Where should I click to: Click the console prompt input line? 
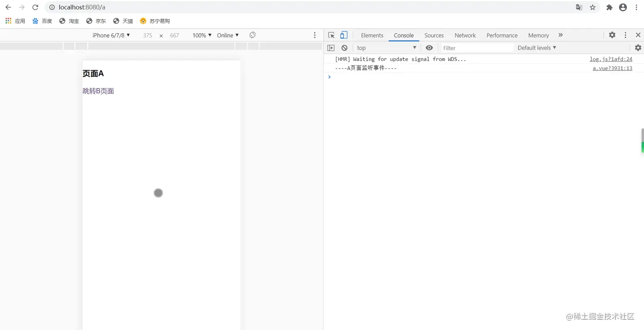[483, 77]
